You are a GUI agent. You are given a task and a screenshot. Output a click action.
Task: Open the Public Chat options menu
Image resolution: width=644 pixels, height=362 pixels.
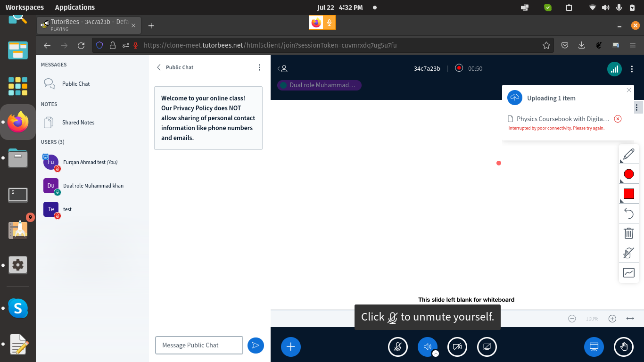259,67
